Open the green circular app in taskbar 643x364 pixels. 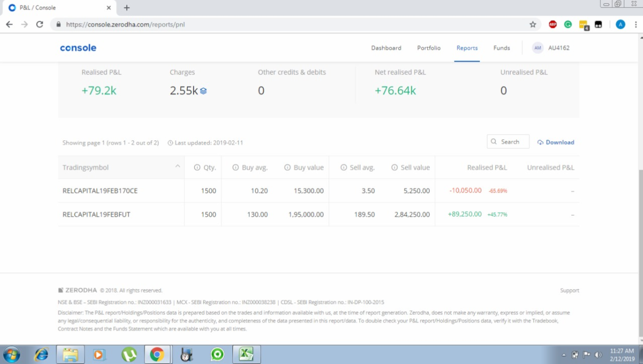(x=217, y=354)
